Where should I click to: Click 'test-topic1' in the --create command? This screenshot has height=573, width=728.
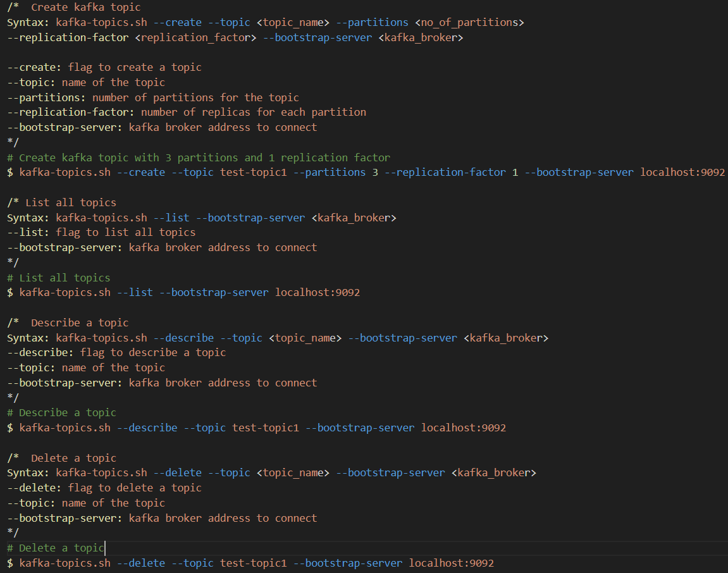(x=254, y=172)
